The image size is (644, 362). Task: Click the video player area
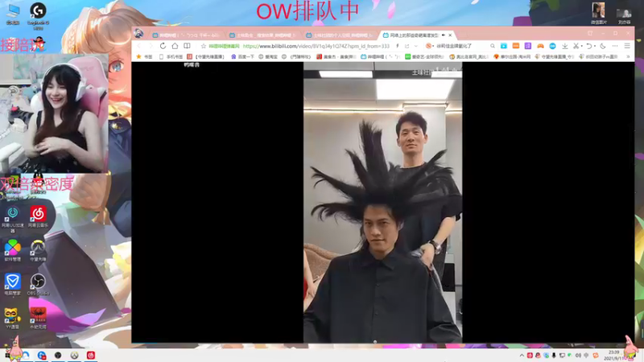coord(382,203)
